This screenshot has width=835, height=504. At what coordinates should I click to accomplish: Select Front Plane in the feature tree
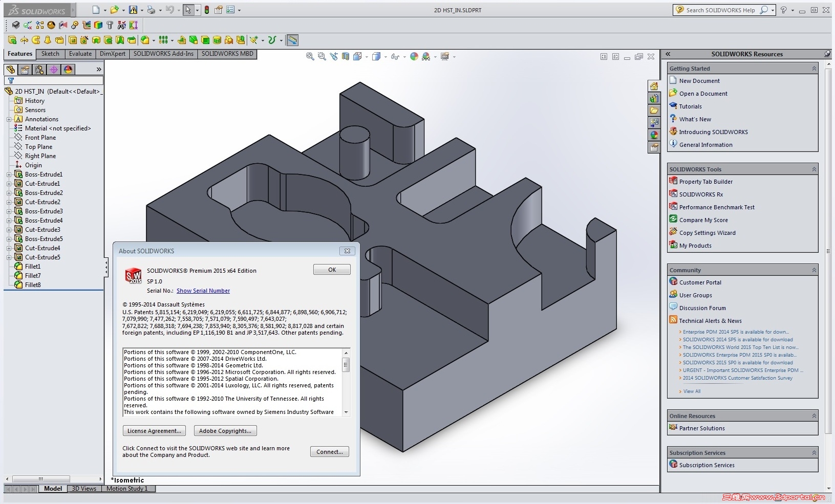40,138
